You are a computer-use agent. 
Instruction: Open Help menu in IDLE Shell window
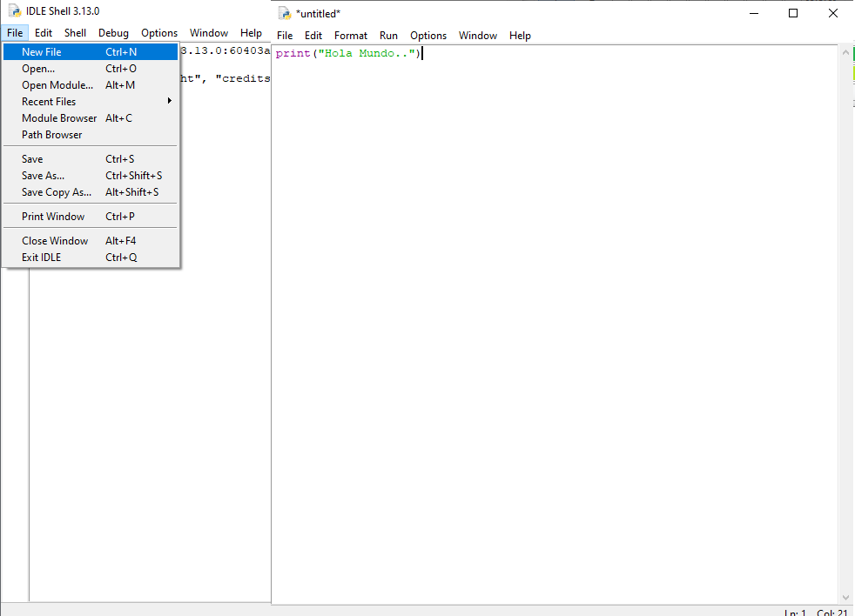(251, 33)
